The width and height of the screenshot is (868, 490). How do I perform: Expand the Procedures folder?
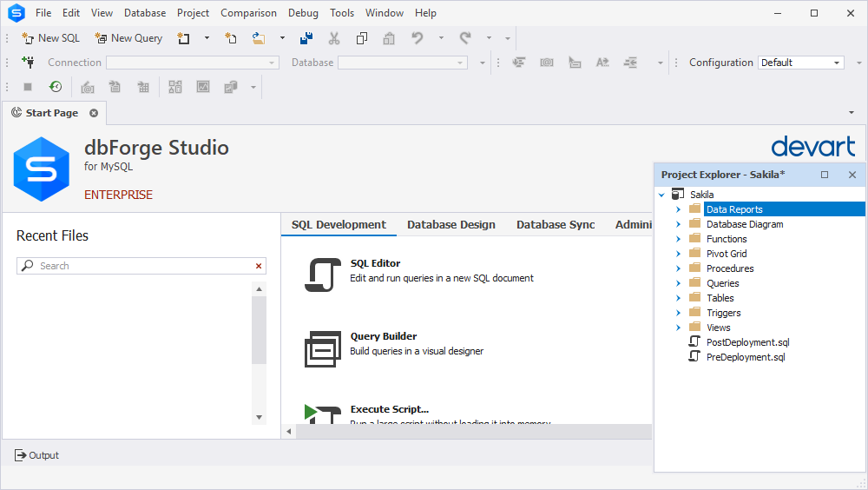click(678, 268)
